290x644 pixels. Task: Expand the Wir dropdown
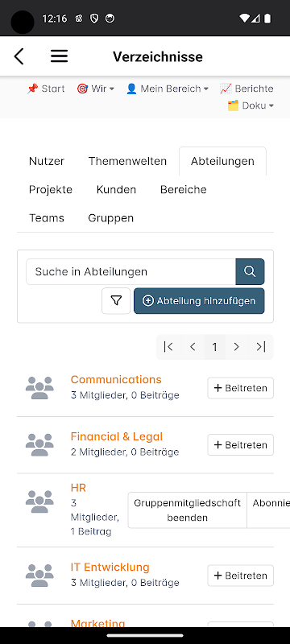pos(95,89)
